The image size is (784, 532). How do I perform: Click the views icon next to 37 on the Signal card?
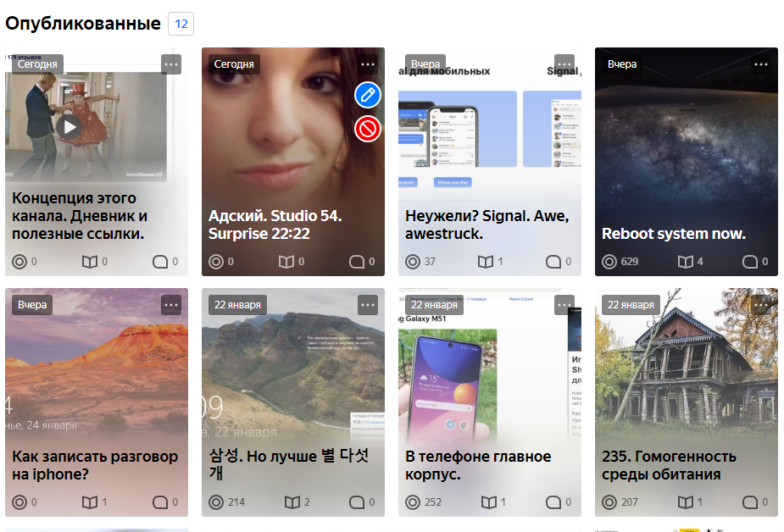tap(413, 262)
